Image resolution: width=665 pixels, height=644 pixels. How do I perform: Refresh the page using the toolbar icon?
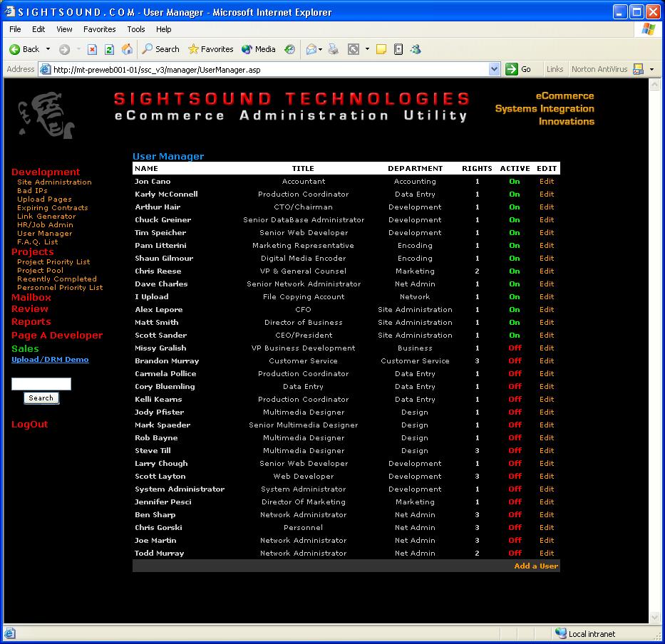click(x=110, y=50)
